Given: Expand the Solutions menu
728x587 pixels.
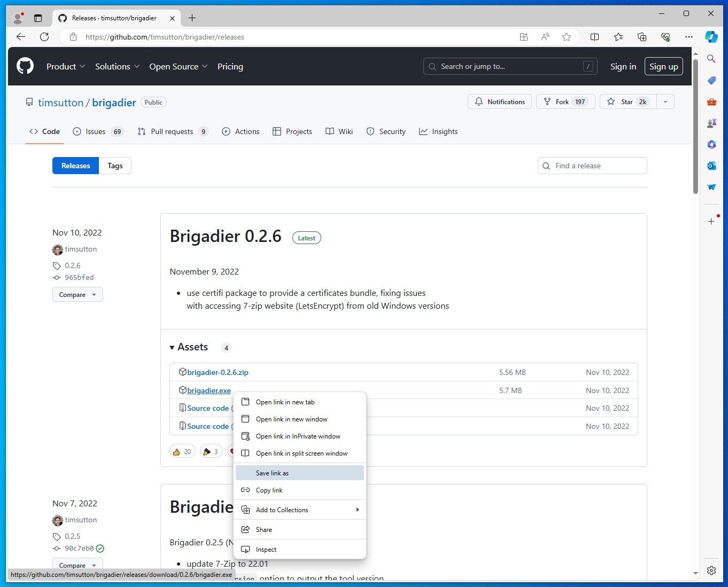Looking at the screenshot, I should pos(118,66).
